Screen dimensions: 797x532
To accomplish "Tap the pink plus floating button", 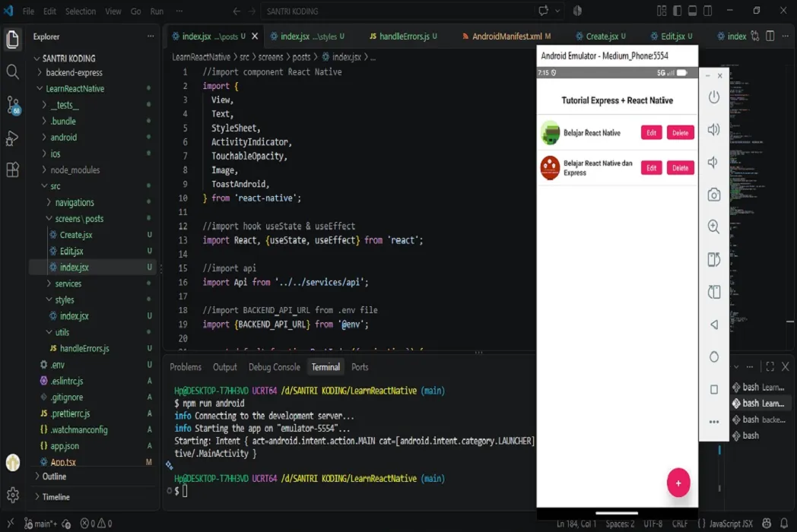I will [678, 483].
